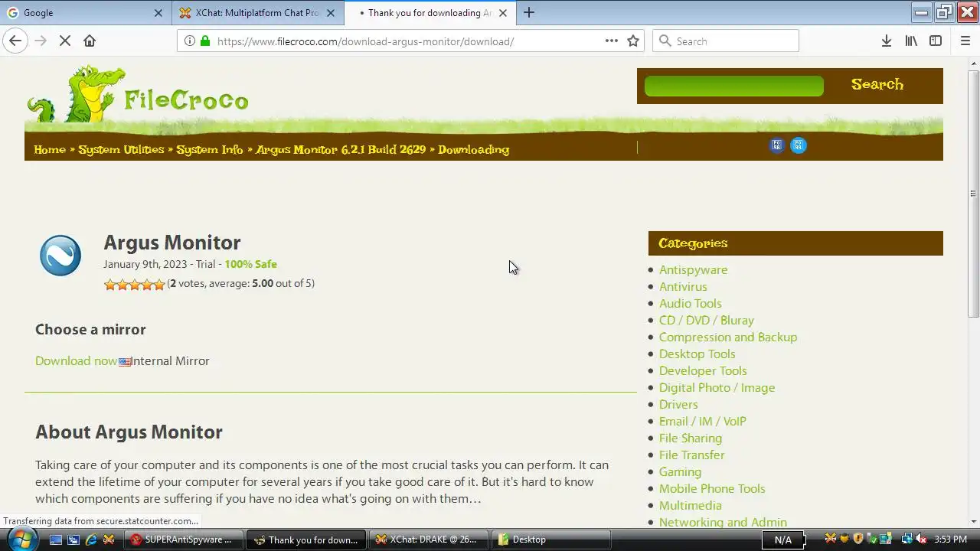Viewport: 980px width, 551px height.
Task: Open the Email / IM / VoIP category
Action: click(x=702, y=421)
